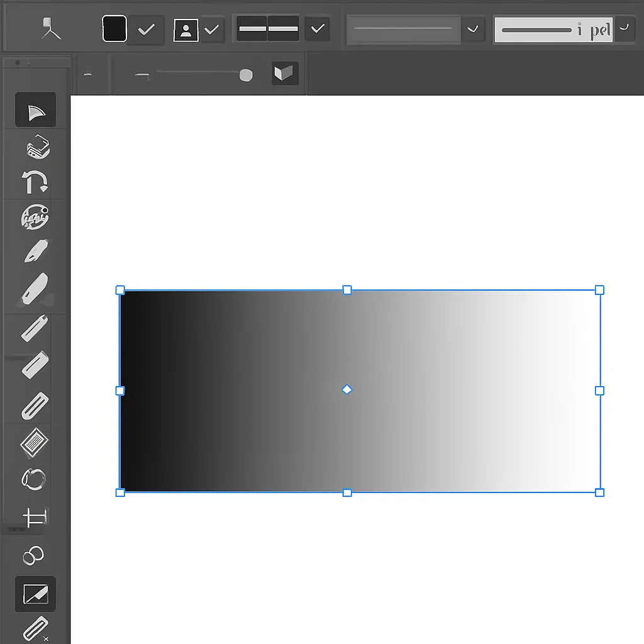Select the diamond mesh grid tool
Screen dimensions: 644x644
pyautogui.click(x=34, y=442)
